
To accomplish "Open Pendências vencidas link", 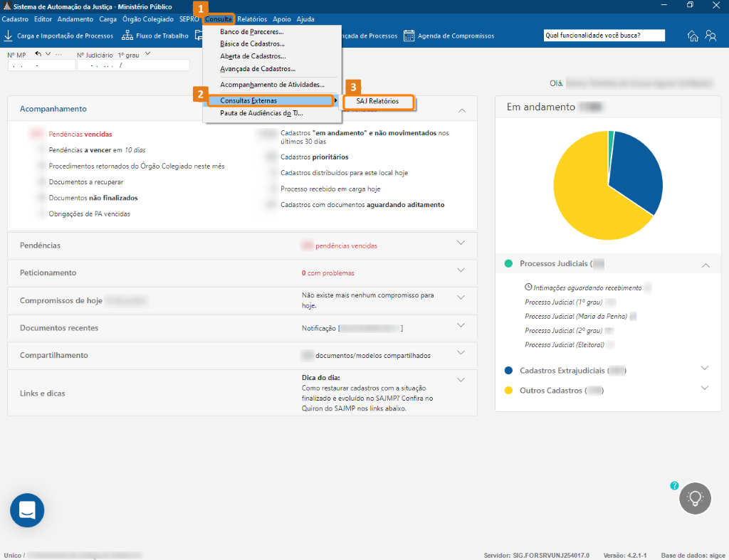I will pyautogui.click(x=80, y=134).
